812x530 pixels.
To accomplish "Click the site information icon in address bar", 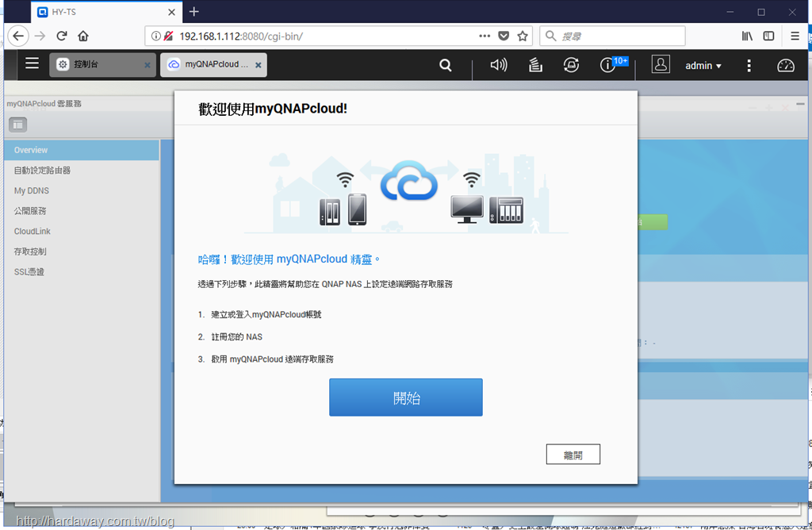I will 155,36.
